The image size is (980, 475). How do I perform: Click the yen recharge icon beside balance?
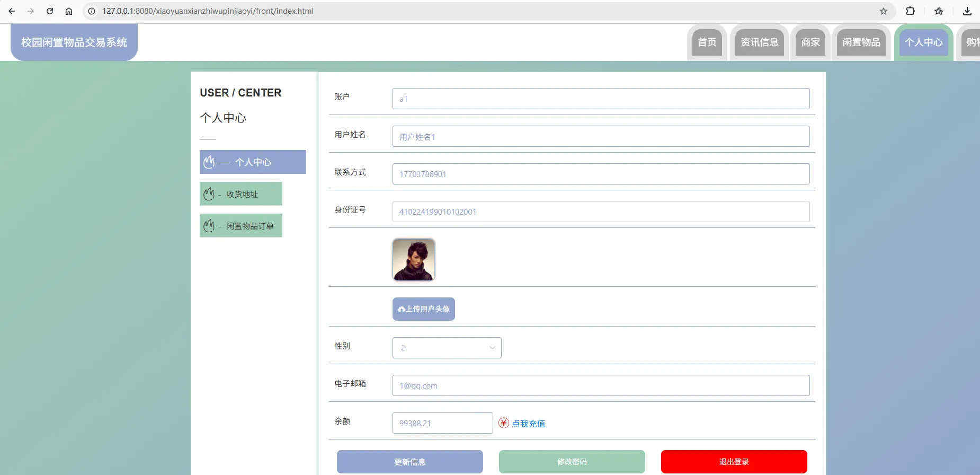coord(503,423)
